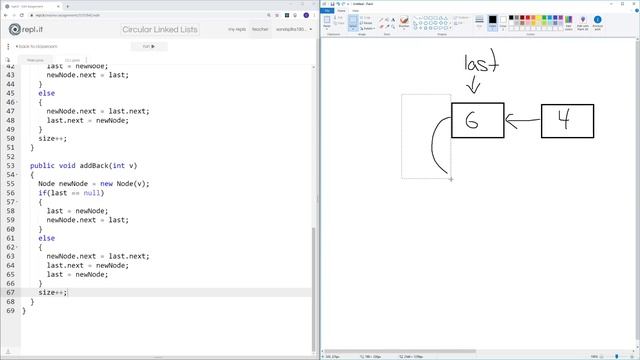Viewport: 640px width, 360px height.
Task: Pick the black color swatch
Action: (x=511, y=18)
